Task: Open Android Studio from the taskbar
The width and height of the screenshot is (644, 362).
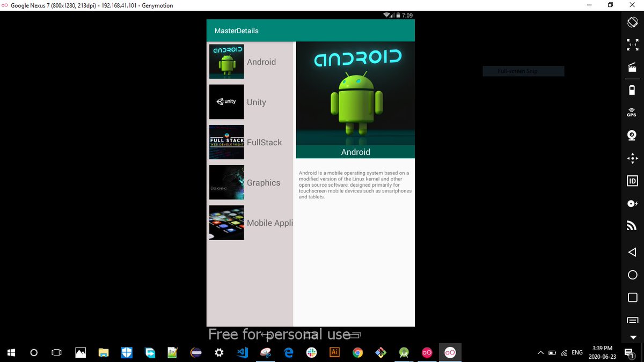Action: click(x=404, y=352)
